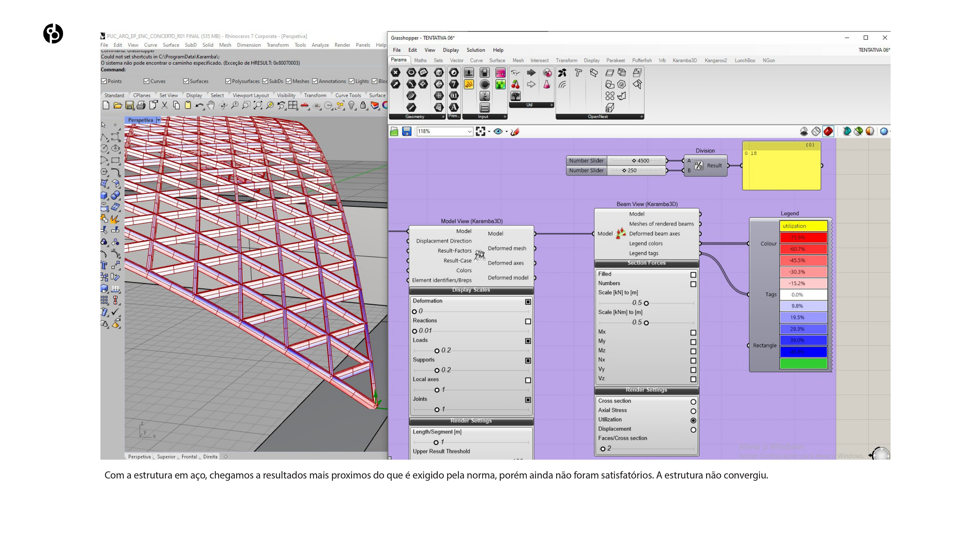Click the Pan hand tool icon
This screenshot has height=551, width=980.
211,105
